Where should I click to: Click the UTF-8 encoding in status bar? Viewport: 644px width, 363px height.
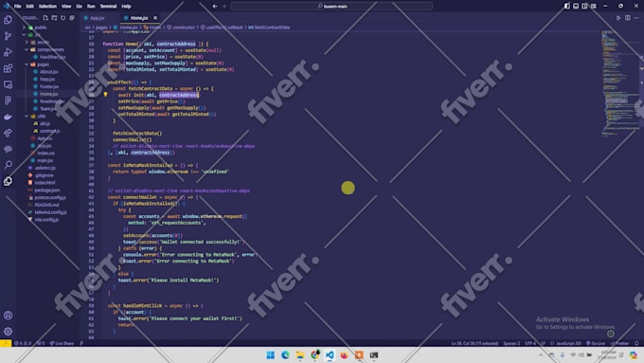point(530,343)
